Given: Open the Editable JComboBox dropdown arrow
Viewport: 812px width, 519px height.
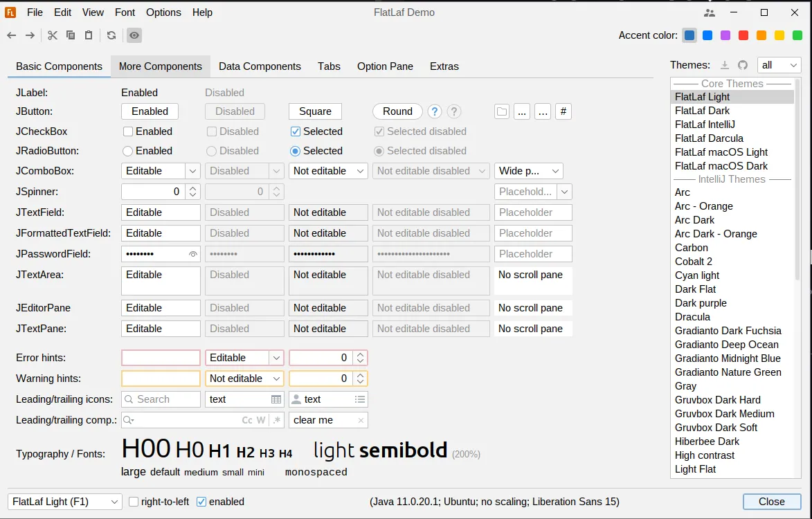Looking at the screenshot, I should coord(192,171).
